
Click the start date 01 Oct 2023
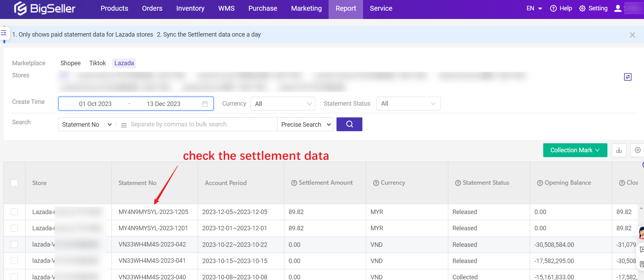(x=95, y=104)
